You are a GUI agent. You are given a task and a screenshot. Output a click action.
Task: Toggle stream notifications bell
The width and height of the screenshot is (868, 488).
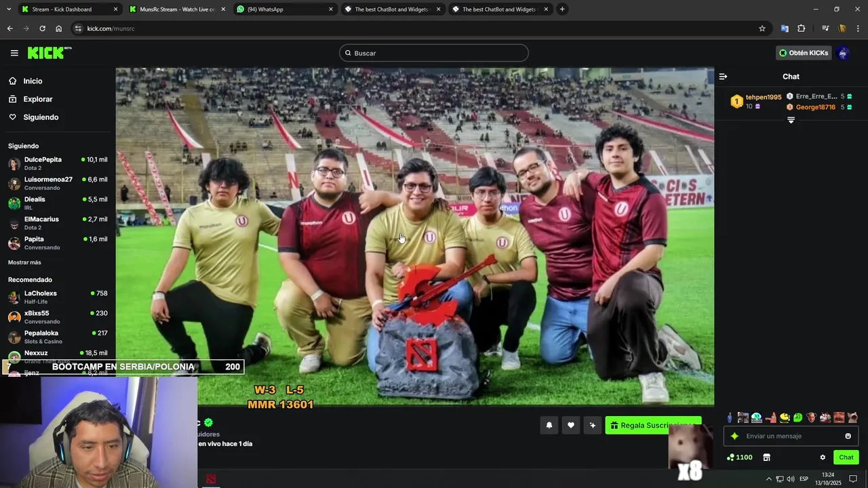[549, 425]
